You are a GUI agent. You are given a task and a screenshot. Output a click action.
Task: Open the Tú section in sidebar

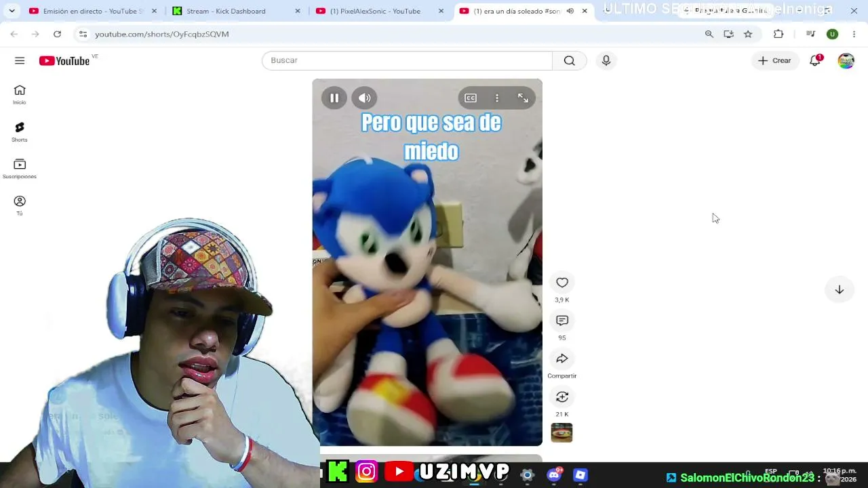click(x=20, y=205)
